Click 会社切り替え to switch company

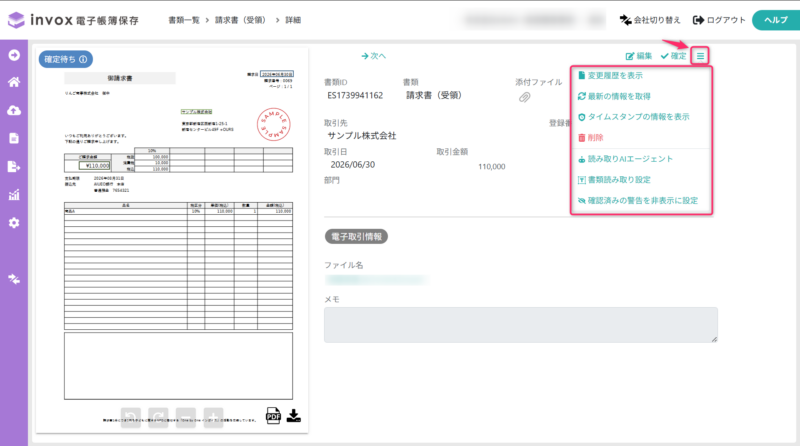click(650, 20)
